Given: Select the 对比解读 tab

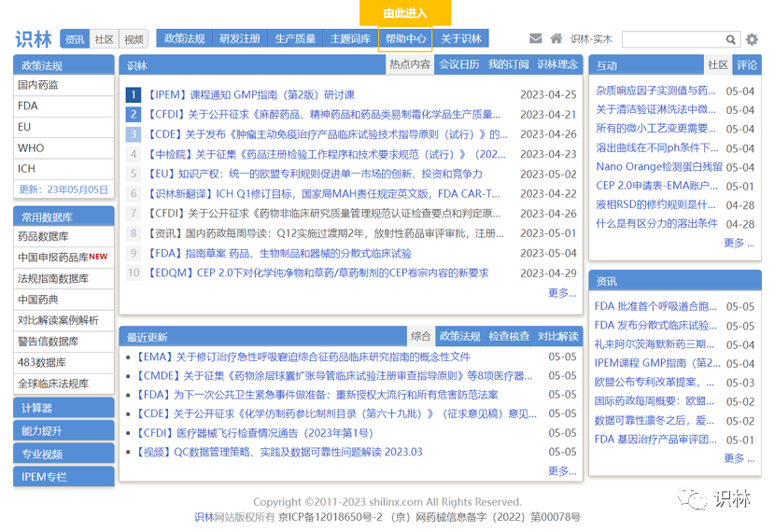Looking at the screenshot, I should [558, 336].
